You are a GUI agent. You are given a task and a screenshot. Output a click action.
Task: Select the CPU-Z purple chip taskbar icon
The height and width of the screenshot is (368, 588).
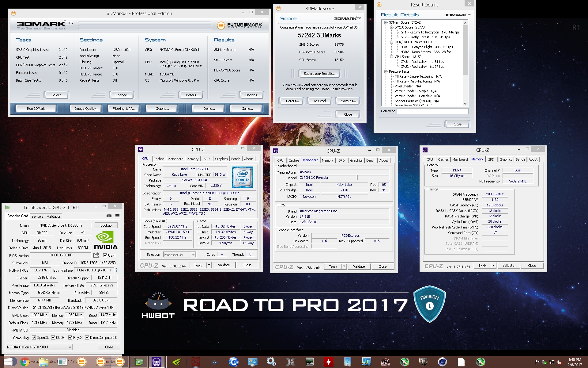[x=156, y=362]
